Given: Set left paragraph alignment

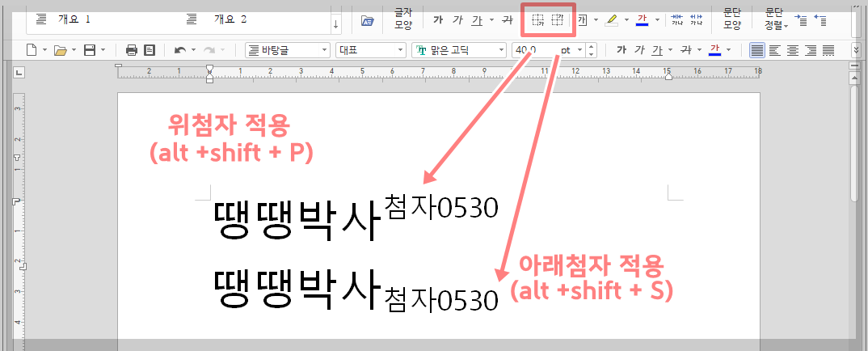Looking at the screenshot, I should click(774, 50).
